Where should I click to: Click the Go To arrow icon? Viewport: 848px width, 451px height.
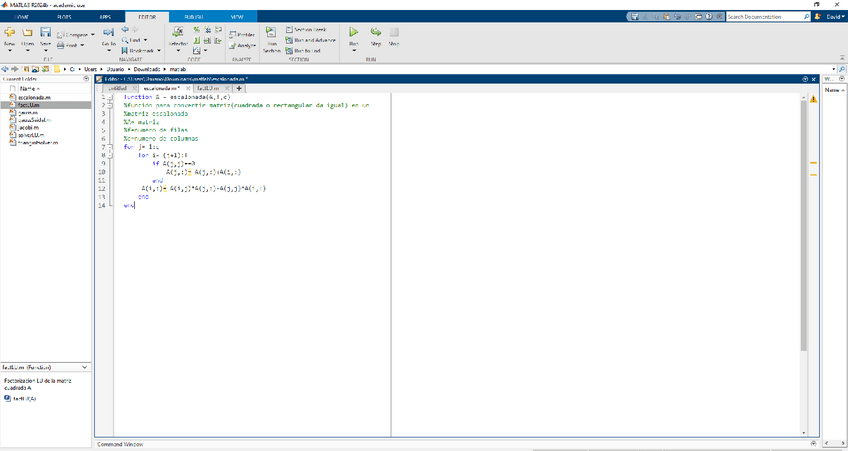click(x=108, y=32)
